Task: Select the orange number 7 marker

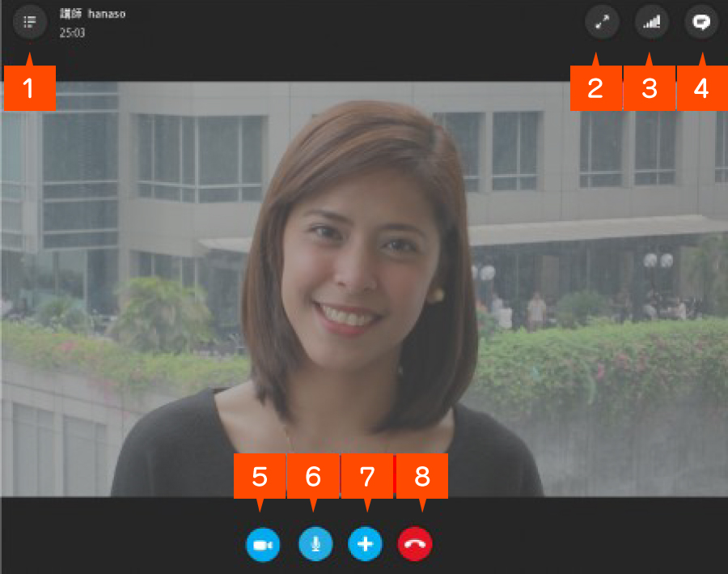Action: 367,476
